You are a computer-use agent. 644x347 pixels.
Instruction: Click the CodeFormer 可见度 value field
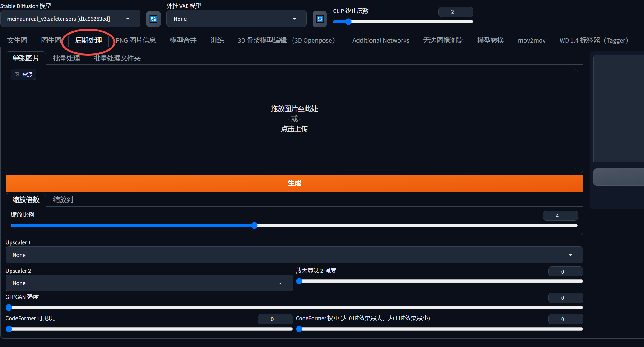coord(275,319)
